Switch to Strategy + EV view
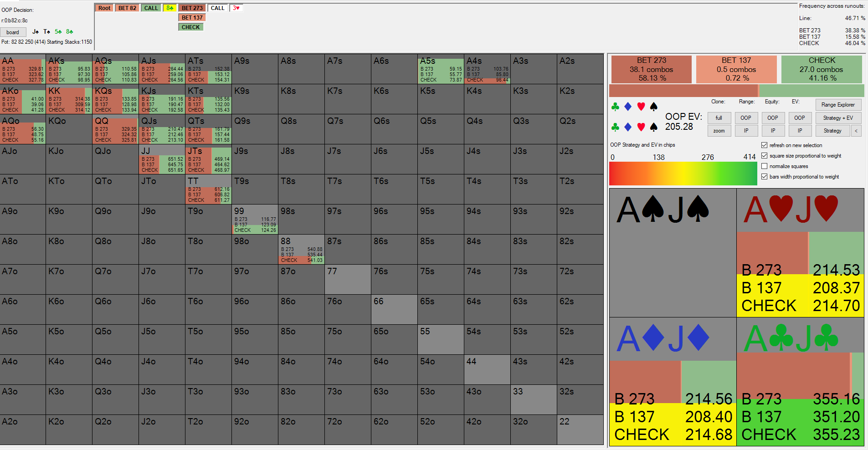868x450 pixels. point(838,118)
